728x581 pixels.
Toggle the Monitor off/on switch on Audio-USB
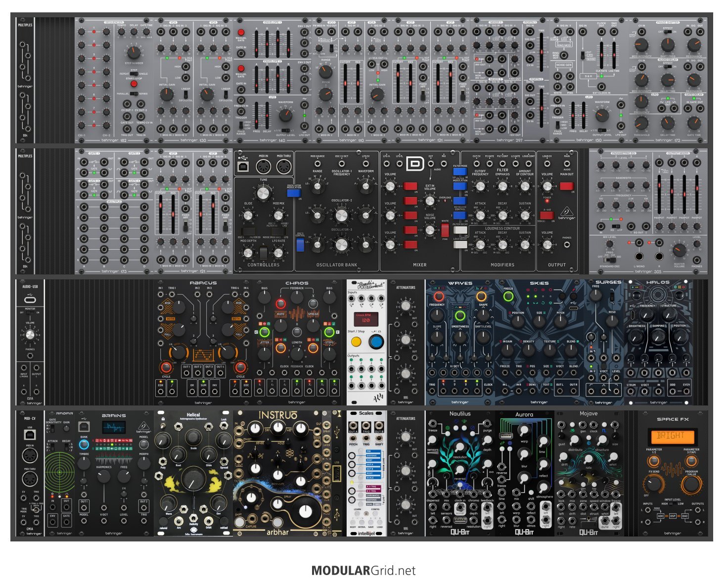coord(30,313)
